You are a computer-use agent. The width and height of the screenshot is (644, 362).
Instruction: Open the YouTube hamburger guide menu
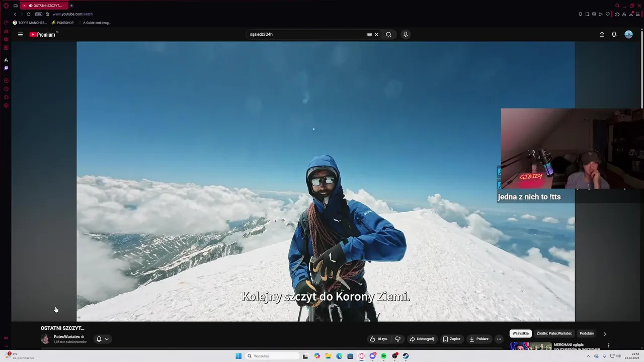click(20, 35)
